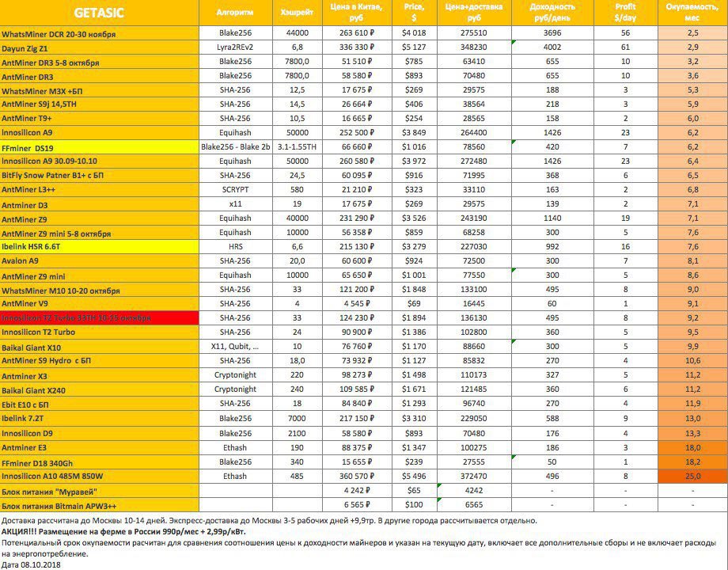Select the 'X11, Qubit, …' algorithm cell
The image size is (728, 570).
click(235, 347)
